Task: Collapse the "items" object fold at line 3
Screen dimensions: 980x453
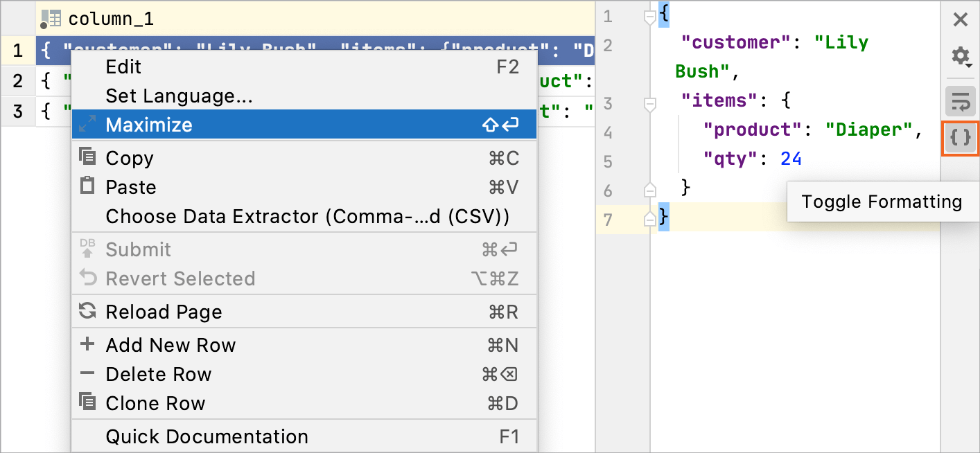Action: click(x=650, y=104)
